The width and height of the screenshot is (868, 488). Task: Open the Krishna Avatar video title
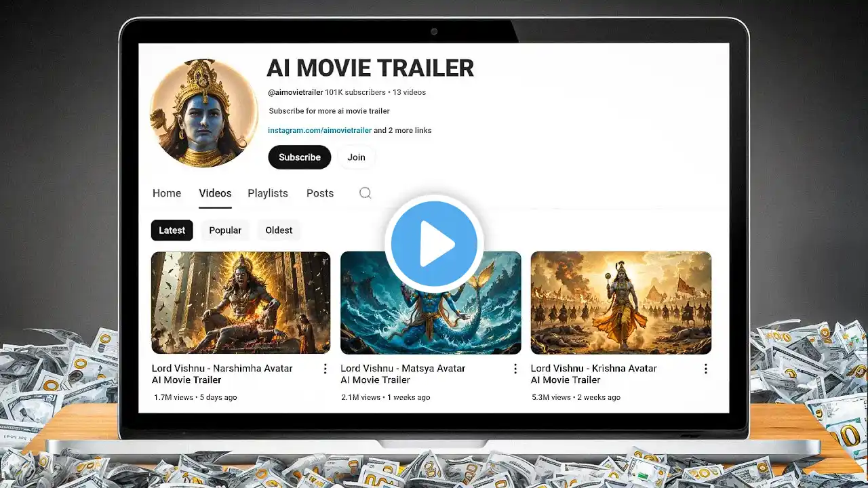(x=594, y=374)
